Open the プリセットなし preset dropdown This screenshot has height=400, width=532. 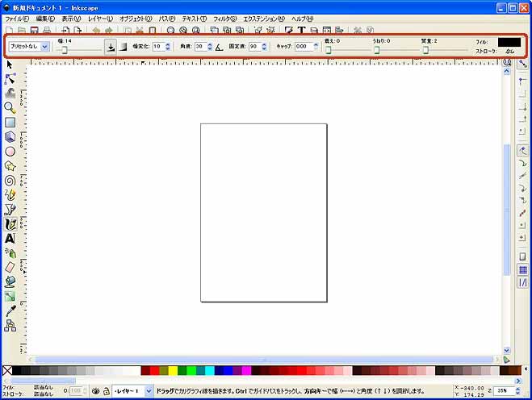tap(29, 47)
